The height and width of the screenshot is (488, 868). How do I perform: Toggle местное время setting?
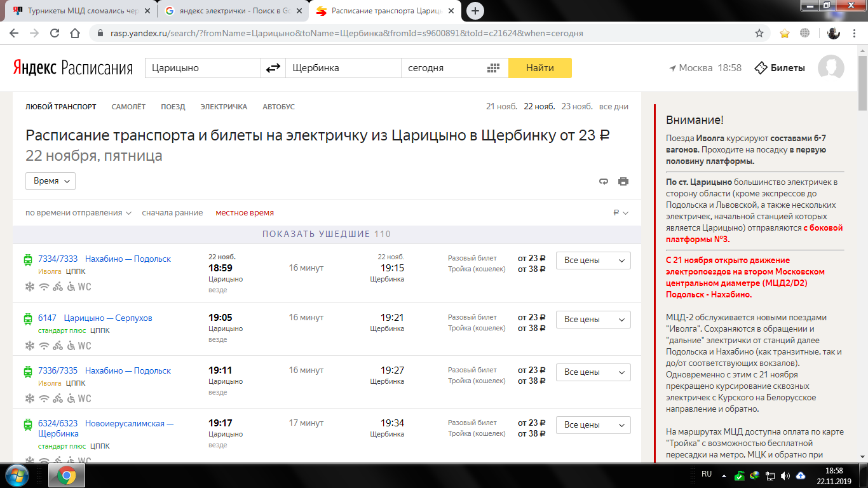click(x=245, y=213)
